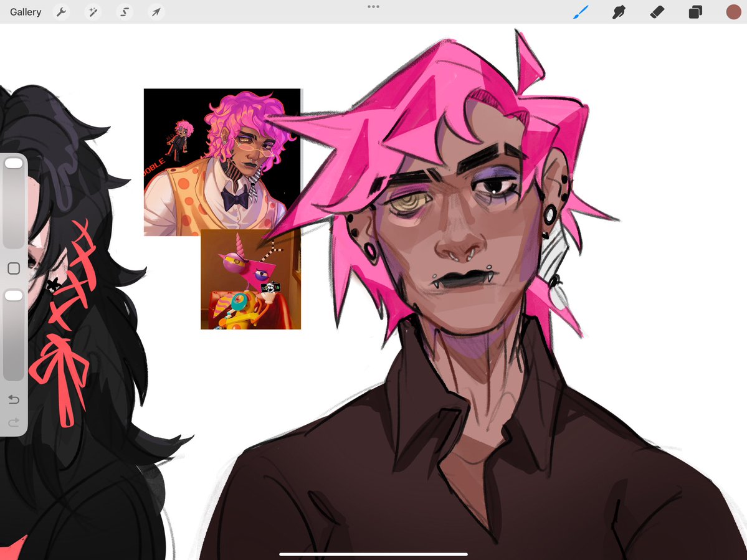Select the Transform arrow tool
The image size is (747, 560).
155,11
